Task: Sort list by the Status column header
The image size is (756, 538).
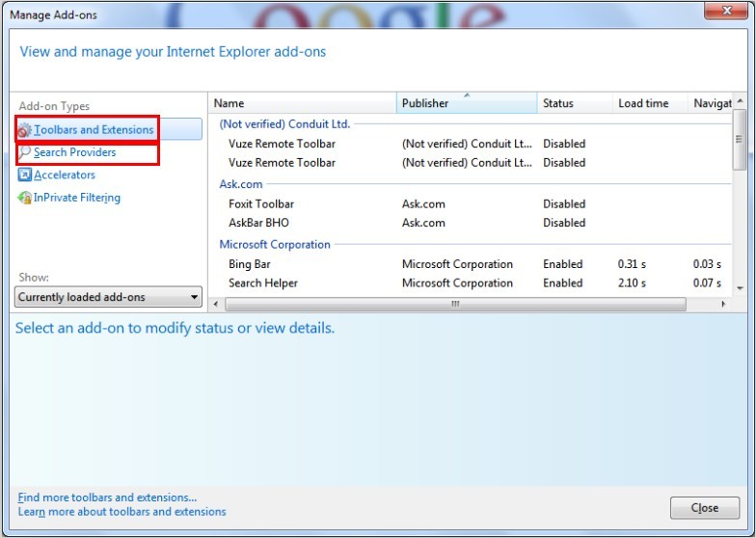Action: tap(575, 103)
